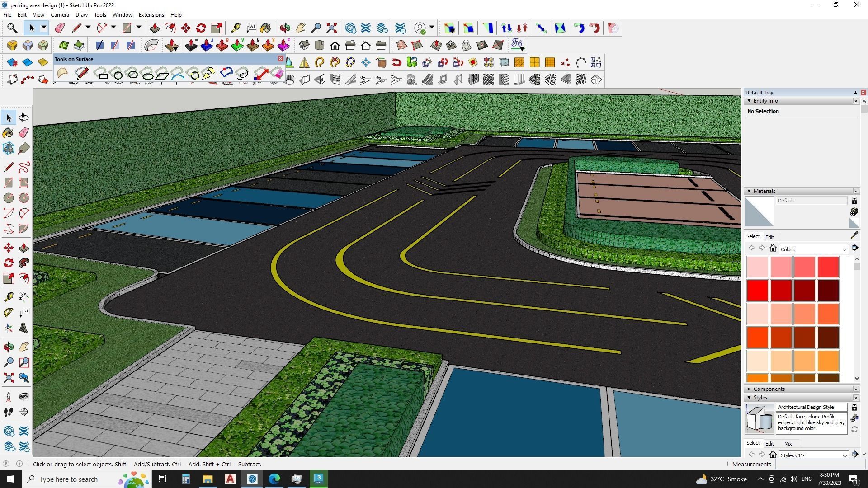Open the Rectangle shape tool dropdown arrow

139,28
